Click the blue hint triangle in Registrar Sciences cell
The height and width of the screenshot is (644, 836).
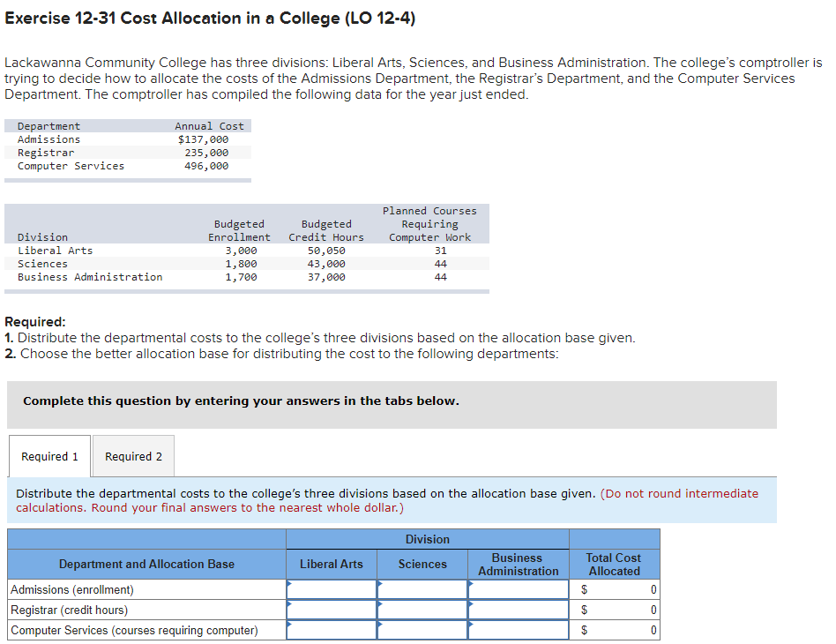tap(379, 603)
